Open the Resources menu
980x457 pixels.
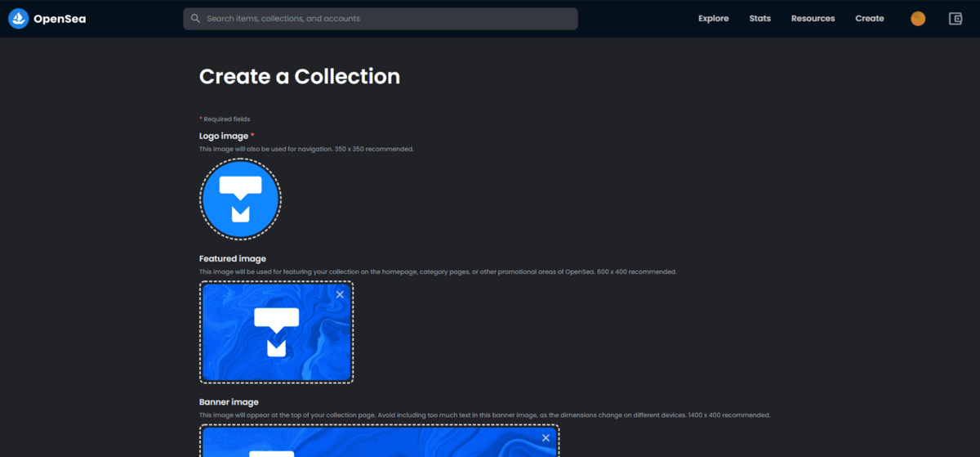[x=813, y=19]
